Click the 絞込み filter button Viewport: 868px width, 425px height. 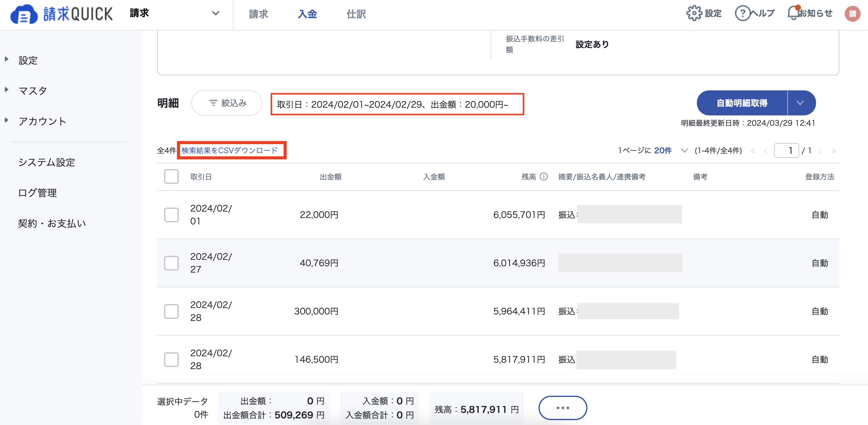click(x=227, y=103)
